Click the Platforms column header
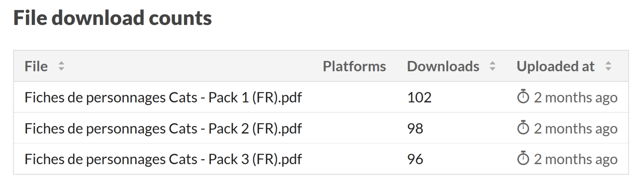The width and height of the screenshot is (644, 186). point(354,66)
